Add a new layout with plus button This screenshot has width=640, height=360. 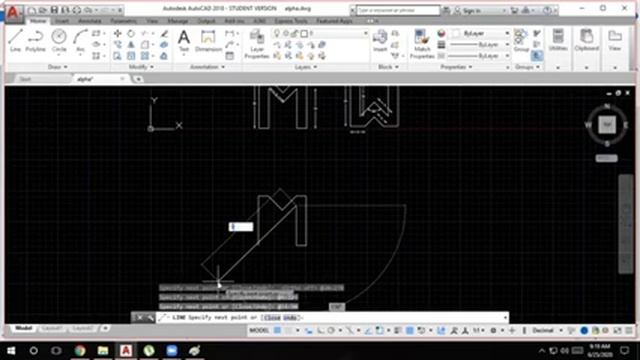(x=105, y=328)
